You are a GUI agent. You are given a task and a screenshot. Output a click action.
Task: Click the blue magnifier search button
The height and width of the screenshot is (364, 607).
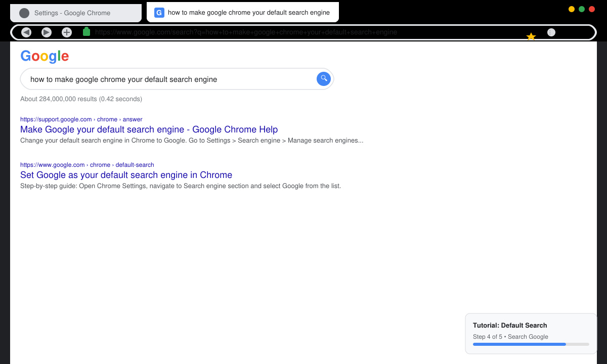coord(324,79)
